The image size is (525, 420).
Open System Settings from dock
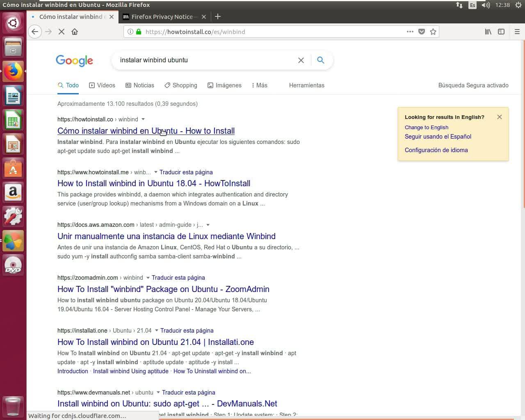(x=13, y=217)
